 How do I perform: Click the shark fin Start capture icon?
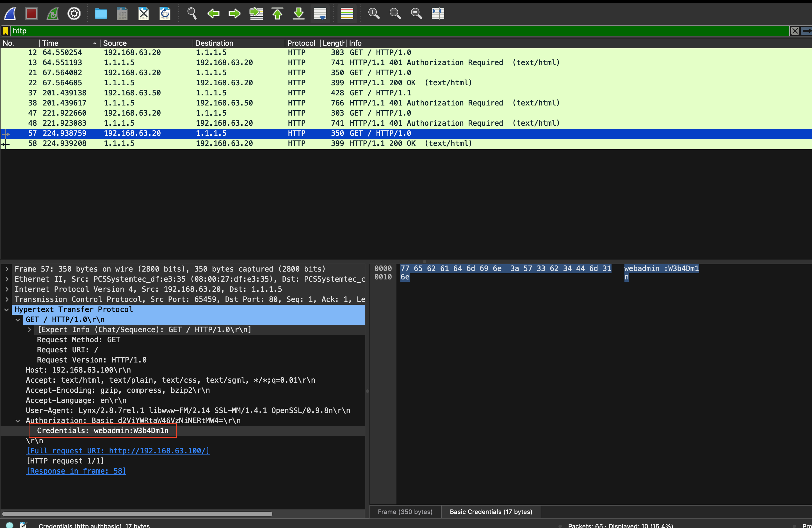[10, 14]
